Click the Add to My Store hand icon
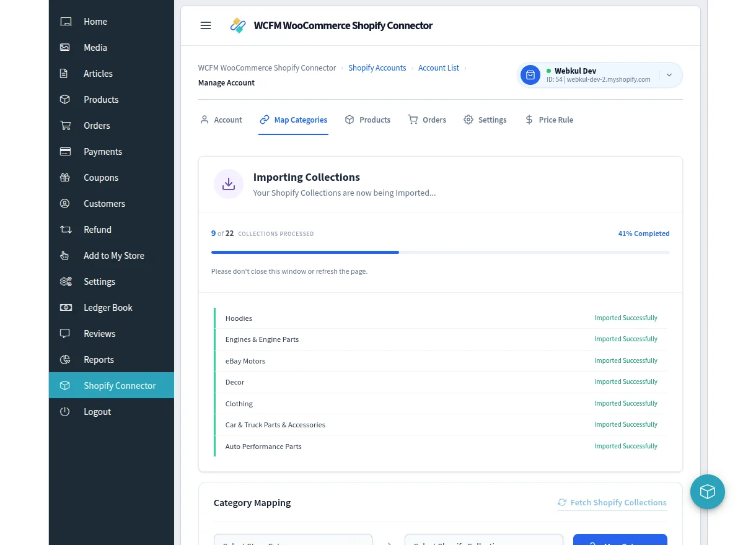This screenshot has height=545, width=756. [x=65, y=256]
